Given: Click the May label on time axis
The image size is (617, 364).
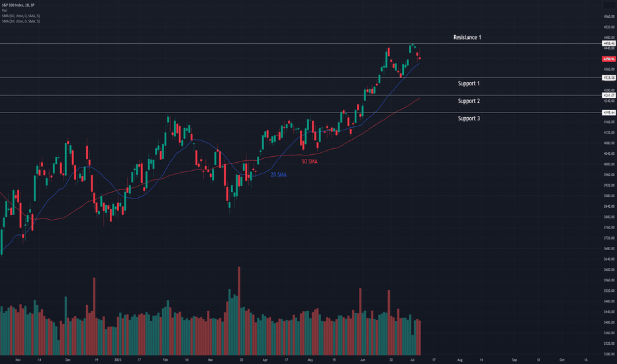Looking at the screenshot, I should click(x=310, y=359).
